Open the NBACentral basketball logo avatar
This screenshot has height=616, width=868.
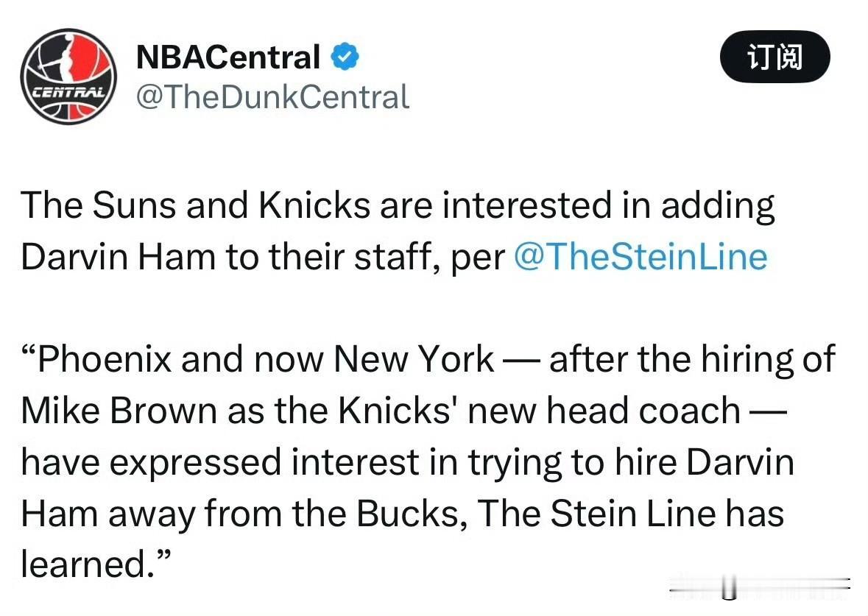pyautogui.click(x=68, y=77)
